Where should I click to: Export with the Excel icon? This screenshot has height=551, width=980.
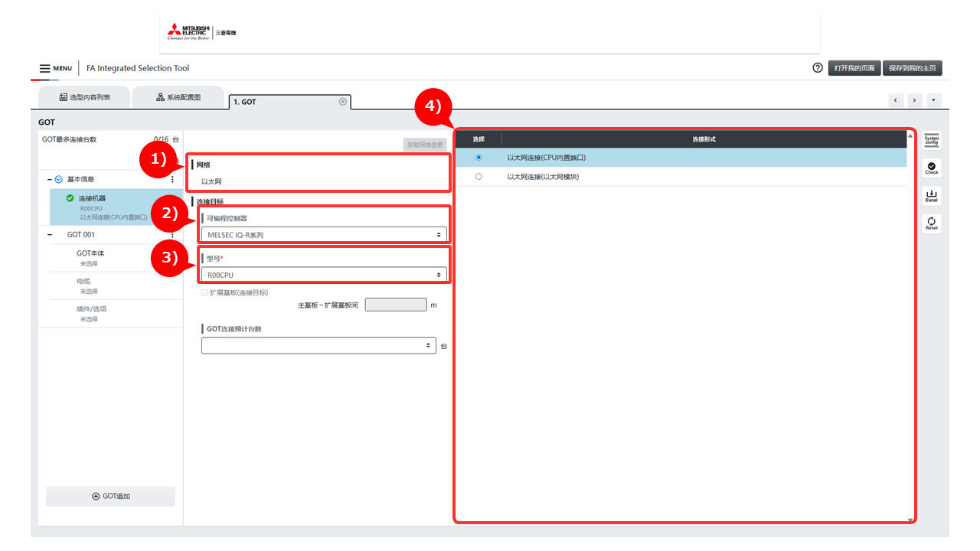[931, 196]
